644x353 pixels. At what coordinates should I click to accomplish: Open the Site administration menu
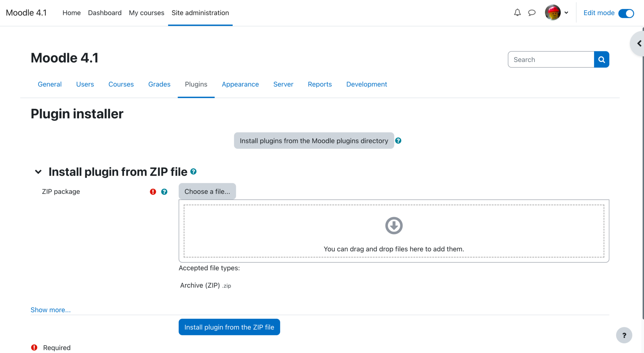pos(200,13)
